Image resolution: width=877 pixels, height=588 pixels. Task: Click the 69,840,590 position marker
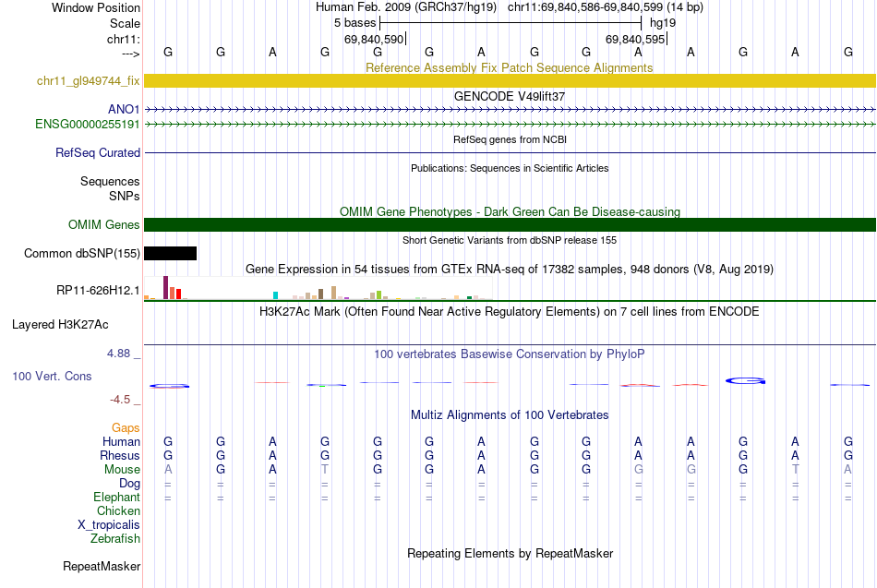375,39
